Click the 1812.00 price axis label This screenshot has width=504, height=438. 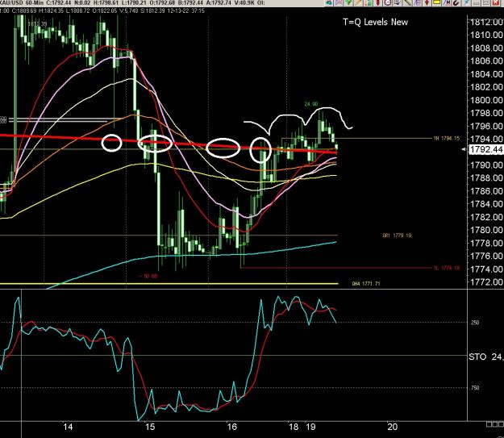pyautogui.click(x=486, y=22)
